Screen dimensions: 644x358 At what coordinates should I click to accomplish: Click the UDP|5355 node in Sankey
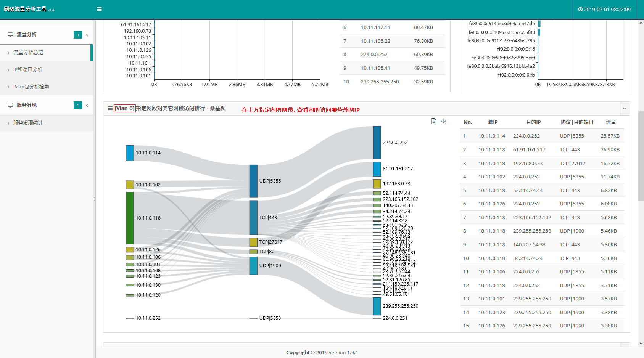253,181
